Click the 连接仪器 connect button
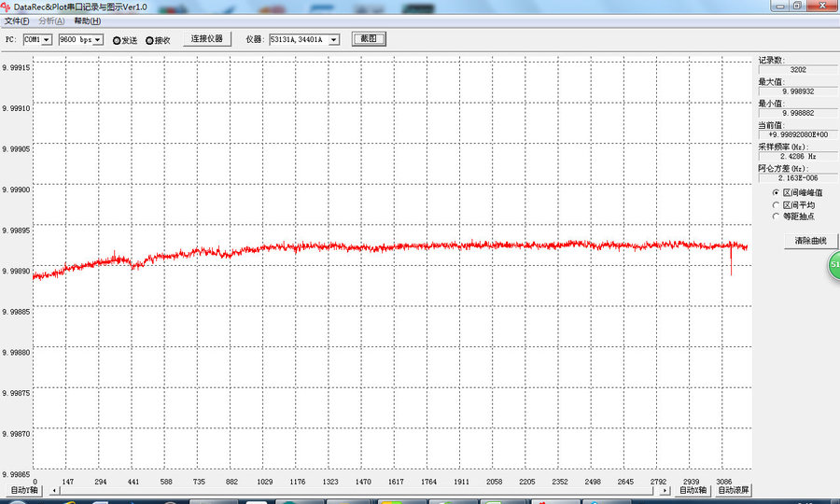The image size is (840, 504). [x=207, y=39]
